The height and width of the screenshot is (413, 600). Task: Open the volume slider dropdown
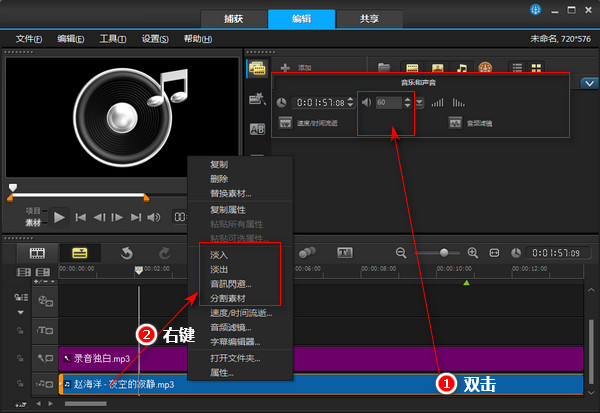click(419, 103)
